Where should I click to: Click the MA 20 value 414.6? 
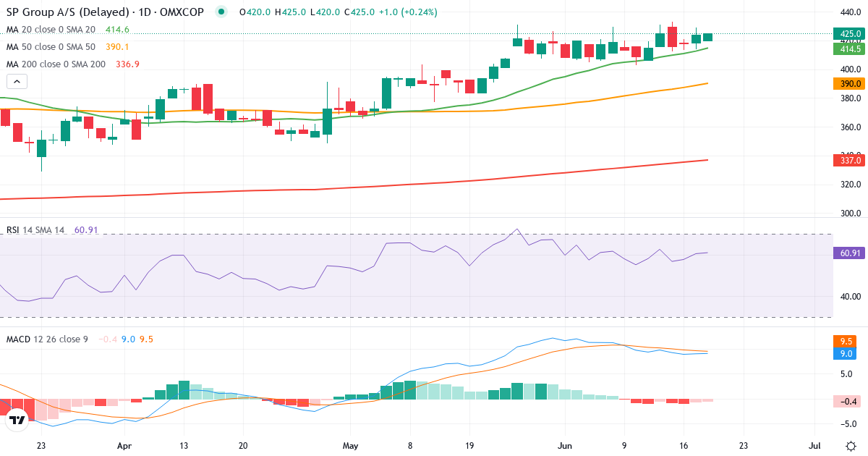pyautogui.click(x=117, y=30)
